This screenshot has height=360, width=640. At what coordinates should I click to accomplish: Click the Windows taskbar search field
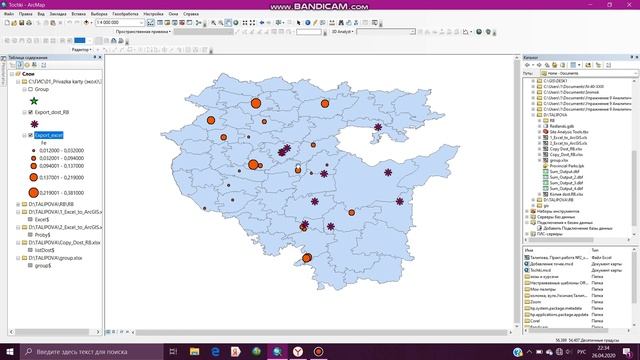tap(92, 351)
